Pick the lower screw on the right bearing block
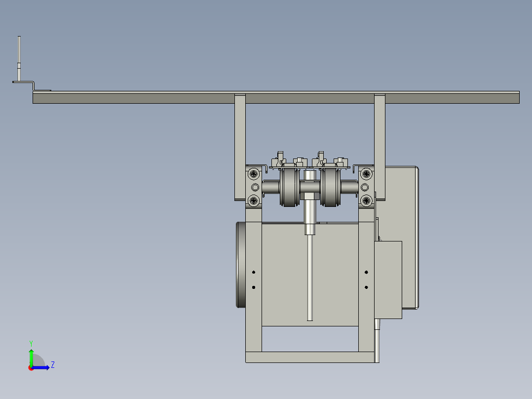532x399 pixels. pyautogui.click(x=366, y=200)
